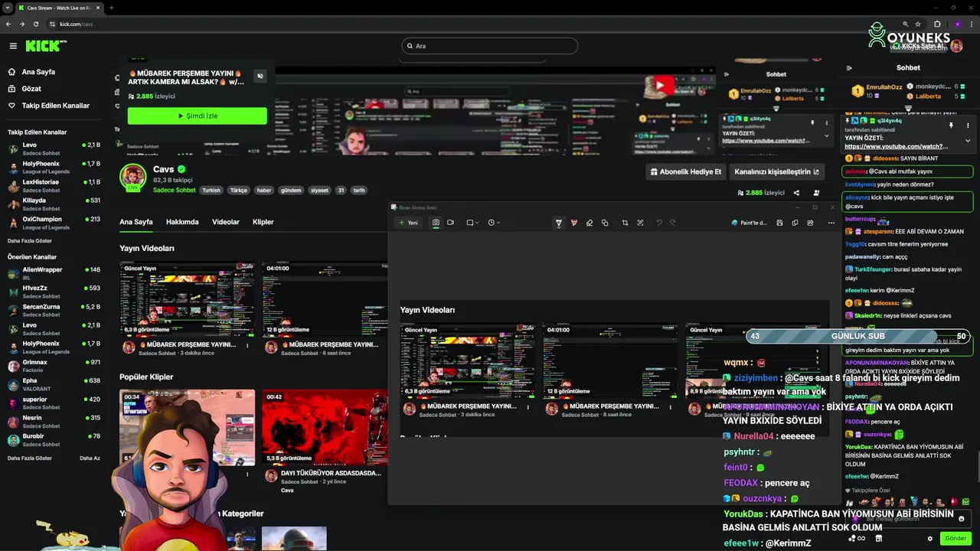Open the DAYI TÜKÜRÜYOR clip thumbnail

point(325,427)
